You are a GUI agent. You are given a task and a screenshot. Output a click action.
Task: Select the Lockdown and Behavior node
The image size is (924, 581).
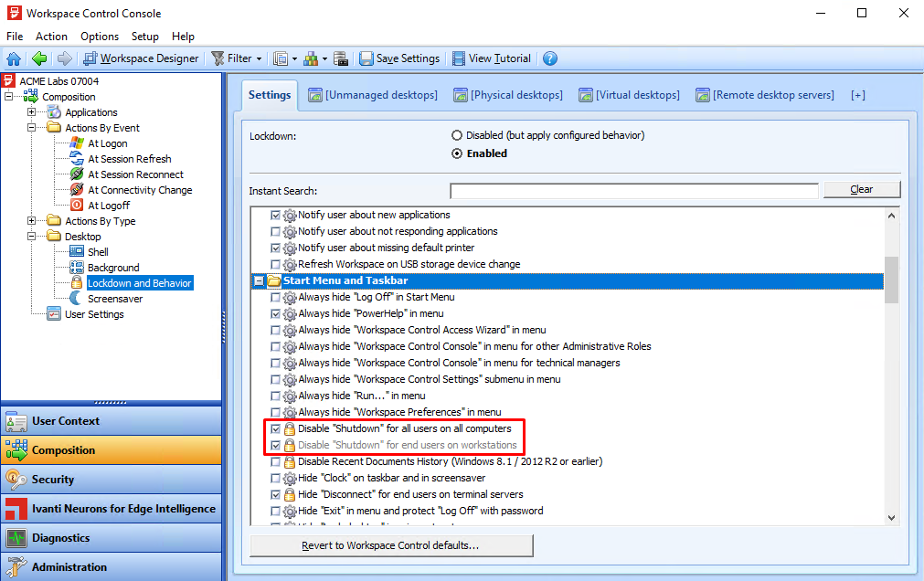pos(140,283)
